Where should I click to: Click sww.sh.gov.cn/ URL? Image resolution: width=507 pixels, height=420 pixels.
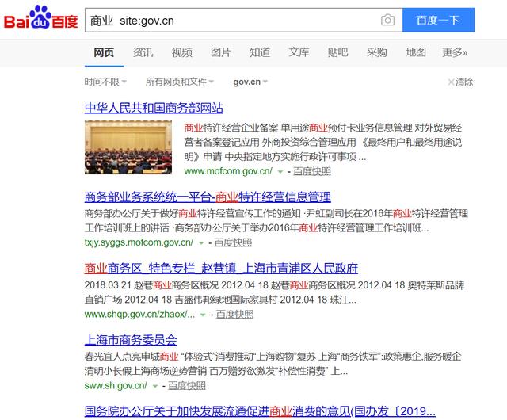pyautogui.click(x=116, y=385)
